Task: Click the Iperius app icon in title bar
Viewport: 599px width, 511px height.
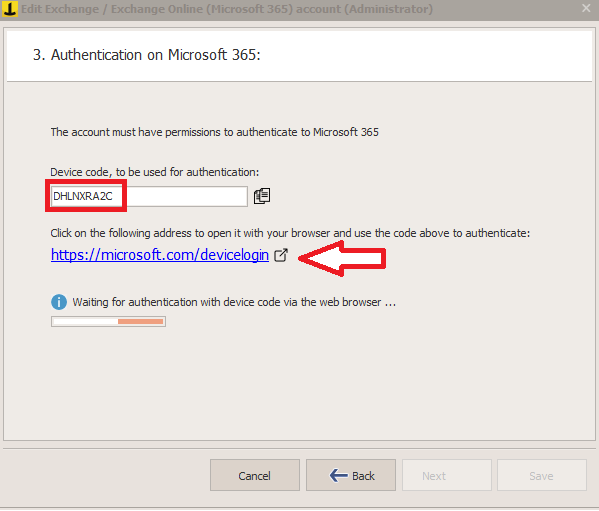Action: 10,9
